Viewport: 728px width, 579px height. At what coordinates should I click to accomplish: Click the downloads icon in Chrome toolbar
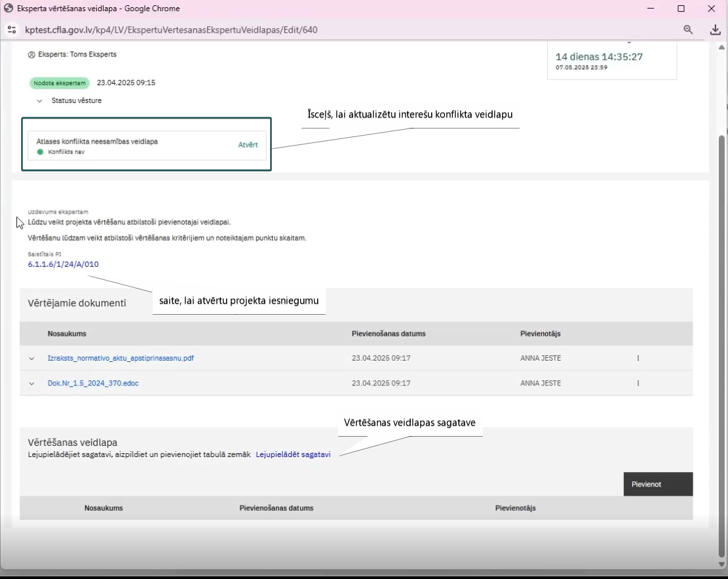coord(715,30)
